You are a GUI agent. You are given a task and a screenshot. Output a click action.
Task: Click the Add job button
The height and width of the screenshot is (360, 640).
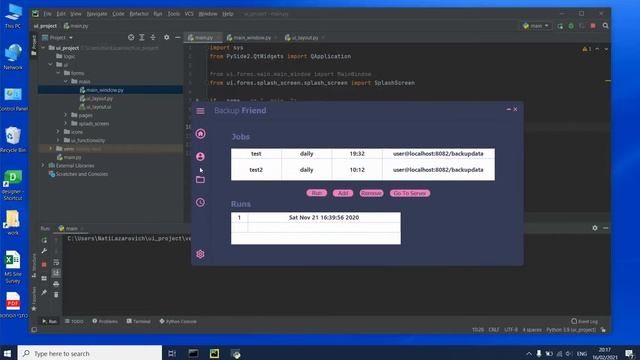[343, 193]
